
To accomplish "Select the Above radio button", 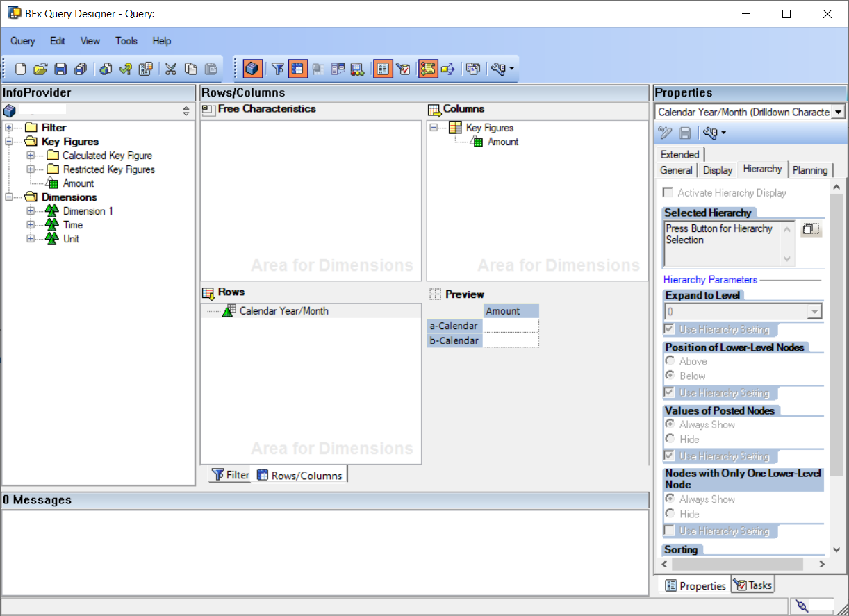I will [670, 361].
